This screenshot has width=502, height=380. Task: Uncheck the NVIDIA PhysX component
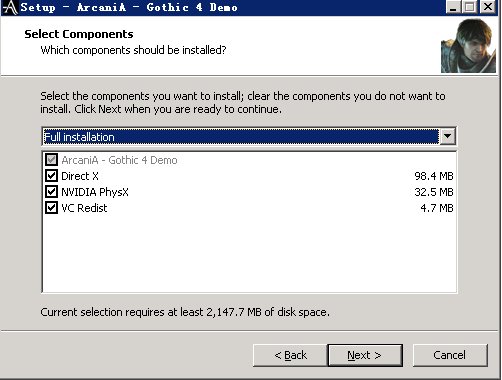coord(51,192)
